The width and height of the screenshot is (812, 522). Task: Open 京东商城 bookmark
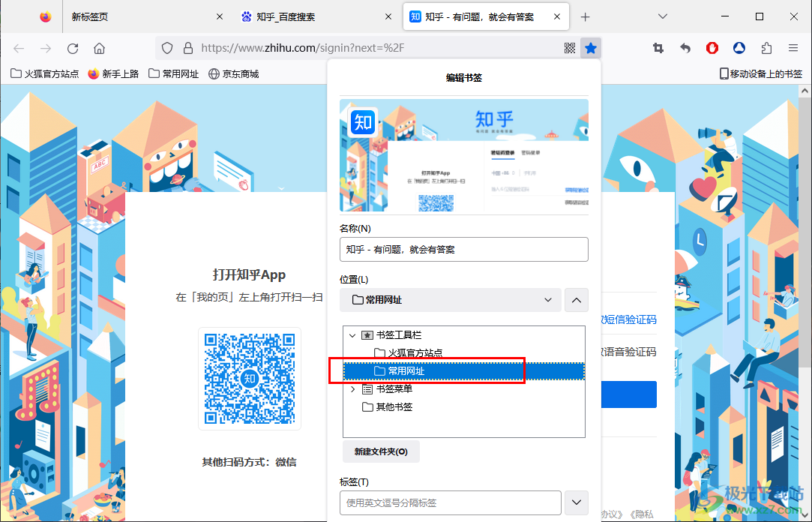click(234, 73)
